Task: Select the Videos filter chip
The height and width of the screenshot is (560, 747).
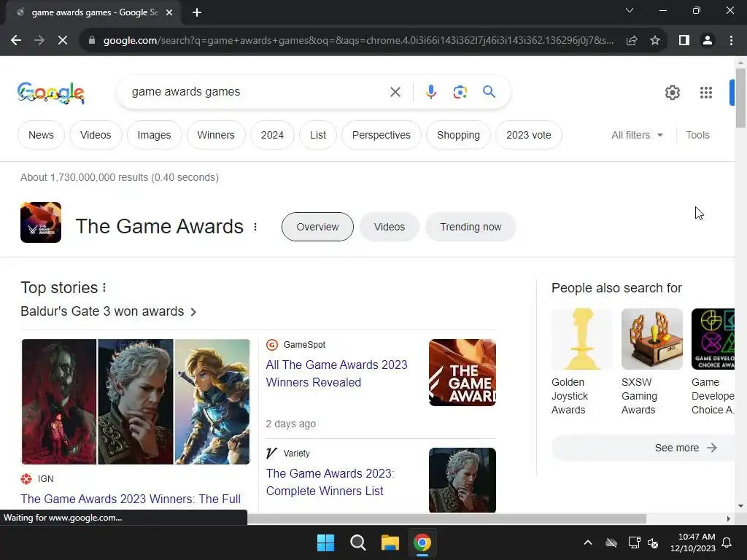Action: [x=96, y=135]
